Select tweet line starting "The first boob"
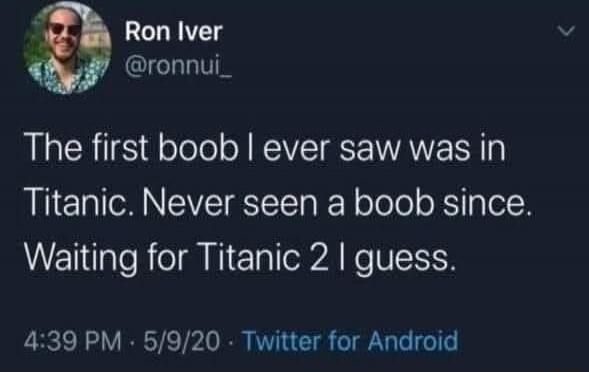Image resolution: width=589 pixels, height=372 pixels. (266, 148)
